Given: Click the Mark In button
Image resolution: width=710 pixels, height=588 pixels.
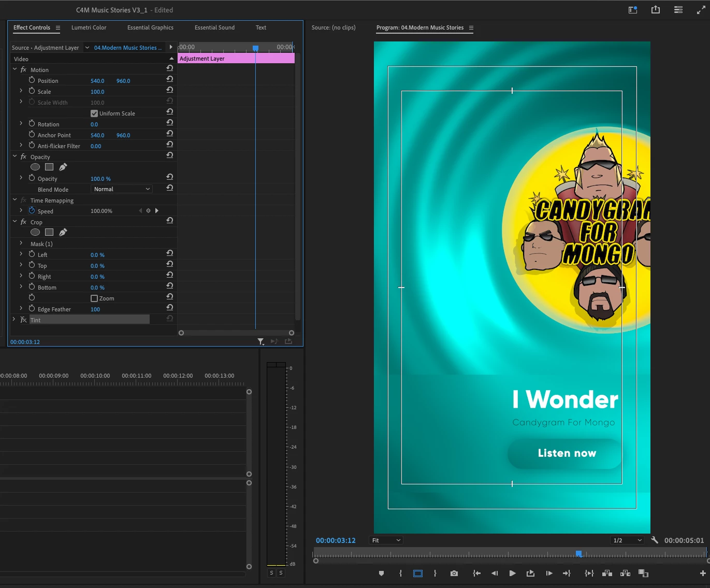Looking at the screenshot, I should click(x=400, y=573).
